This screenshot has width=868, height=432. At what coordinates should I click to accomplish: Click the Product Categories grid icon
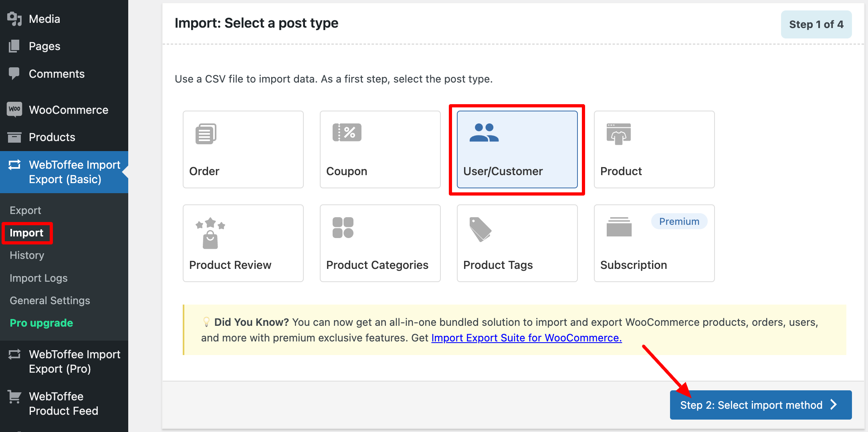[x=343, y=228]
